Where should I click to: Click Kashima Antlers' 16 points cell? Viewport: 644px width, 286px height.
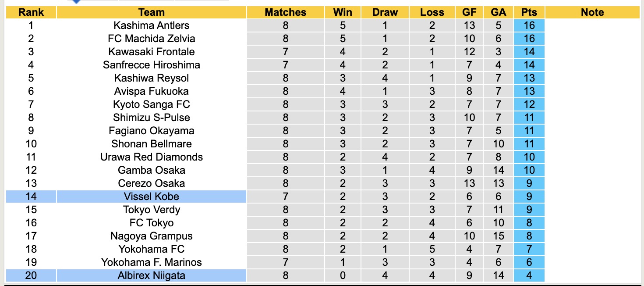pos(529,25)
